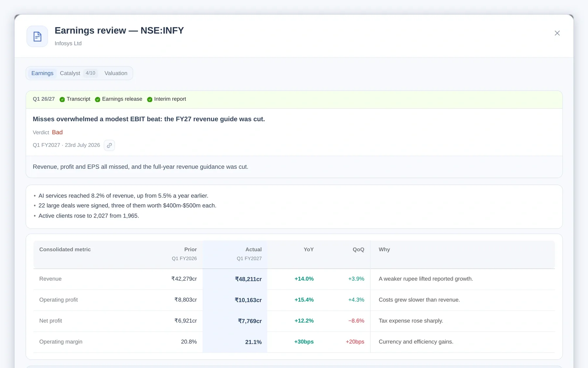Click the actual operating profit ₹10,163cr

click(x=248, y=300)
